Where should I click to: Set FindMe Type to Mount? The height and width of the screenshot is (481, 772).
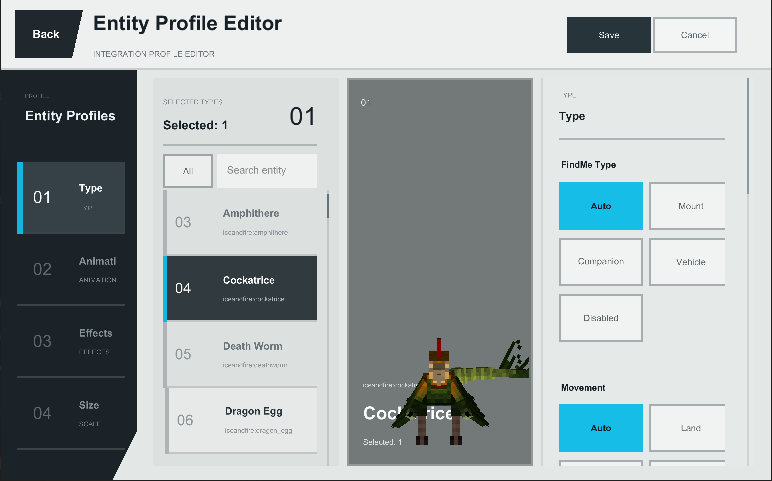point(687,206)
